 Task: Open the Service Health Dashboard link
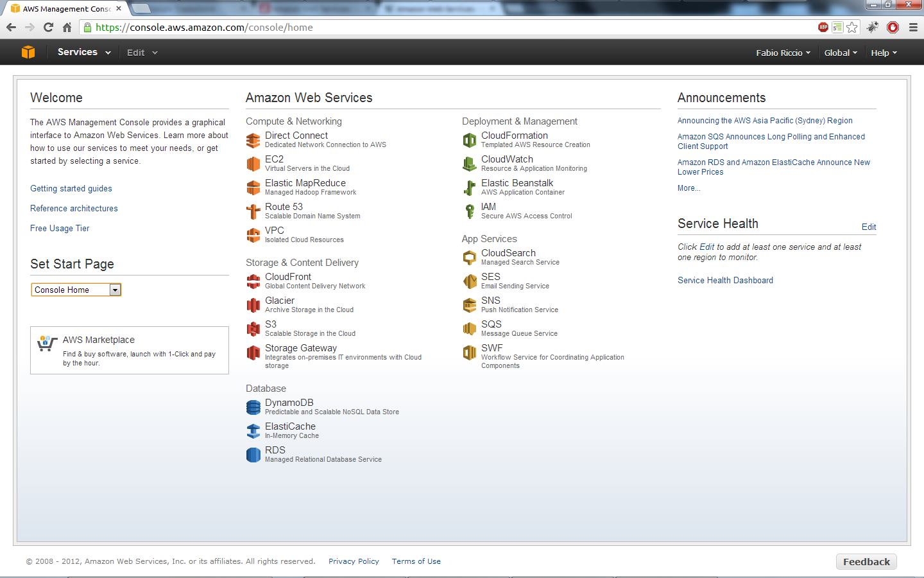pos(725,280)
